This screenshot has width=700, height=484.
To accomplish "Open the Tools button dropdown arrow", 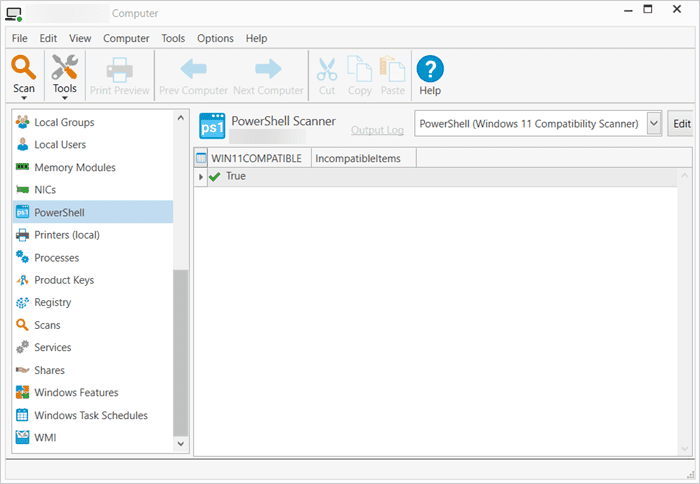I will tap(64, 98).
